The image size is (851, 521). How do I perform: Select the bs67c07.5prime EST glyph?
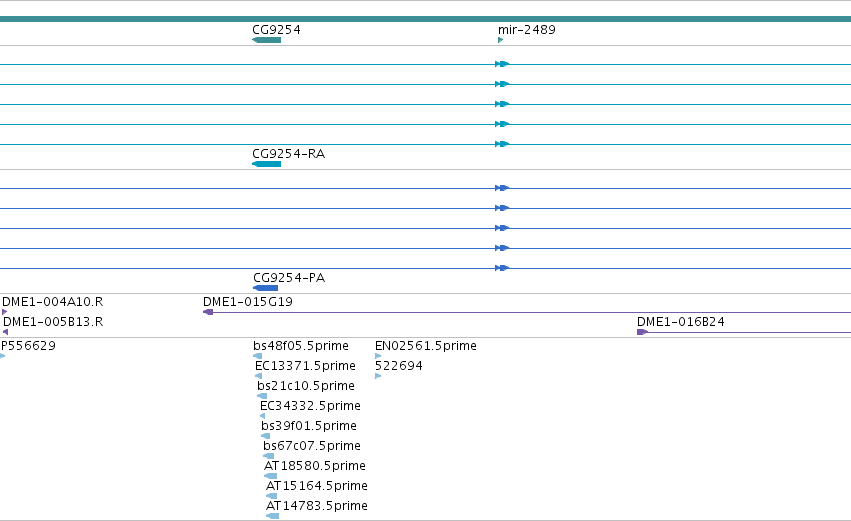269,456
